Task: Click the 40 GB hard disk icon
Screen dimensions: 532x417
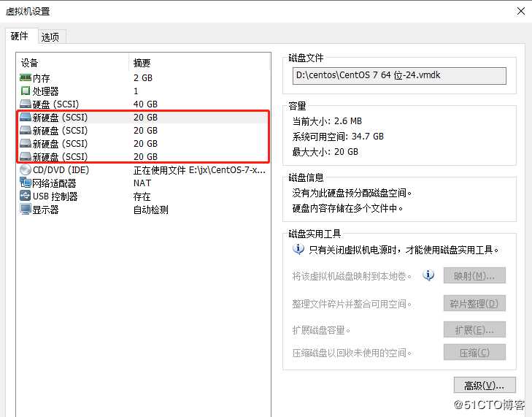Action: point(26,104)
